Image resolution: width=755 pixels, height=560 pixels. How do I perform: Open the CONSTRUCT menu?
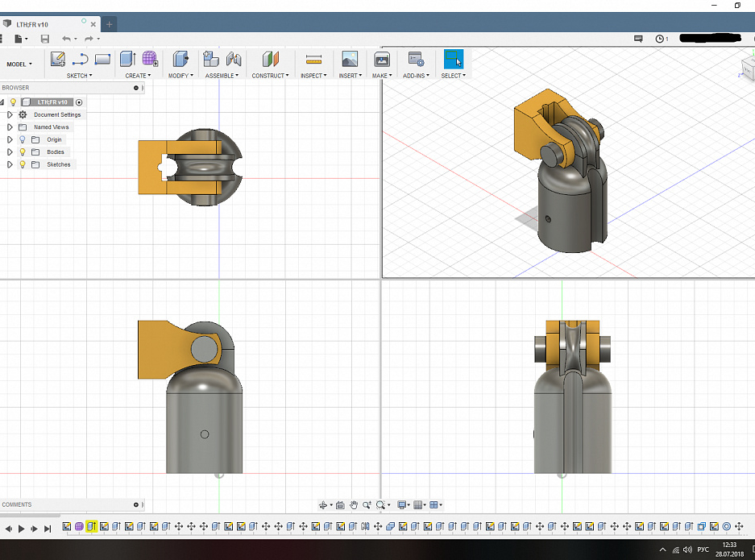(270, 76)
